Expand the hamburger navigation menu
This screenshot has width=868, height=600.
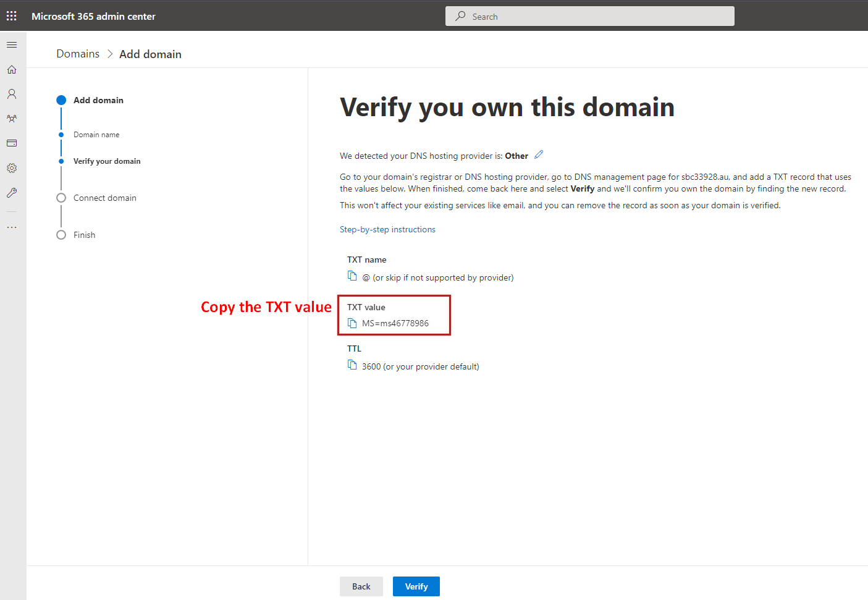click(12, 45)
